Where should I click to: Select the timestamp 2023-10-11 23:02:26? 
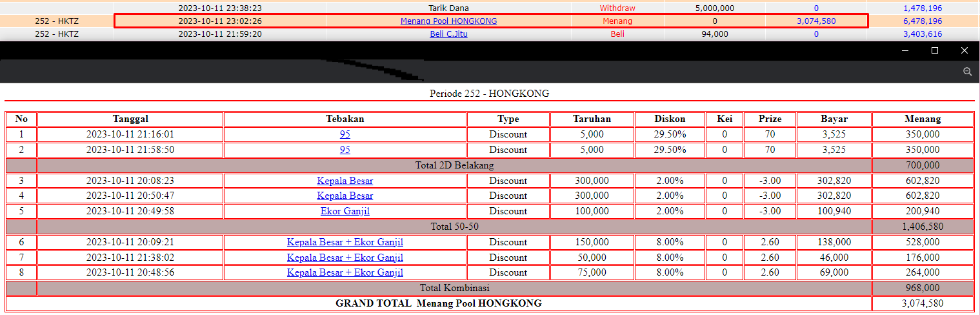click(x=220, y=21)
